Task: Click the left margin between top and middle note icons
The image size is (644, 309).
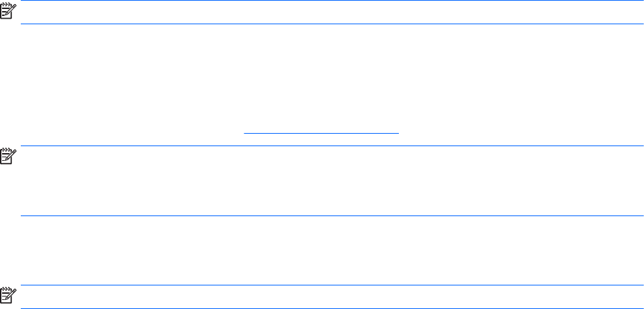Action: pos(8,83)
